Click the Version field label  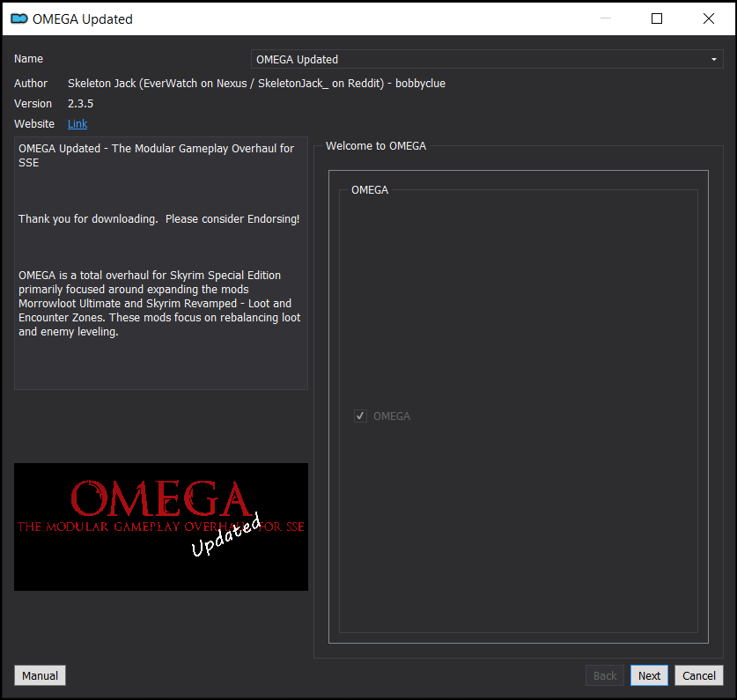(x=33, y=103)
